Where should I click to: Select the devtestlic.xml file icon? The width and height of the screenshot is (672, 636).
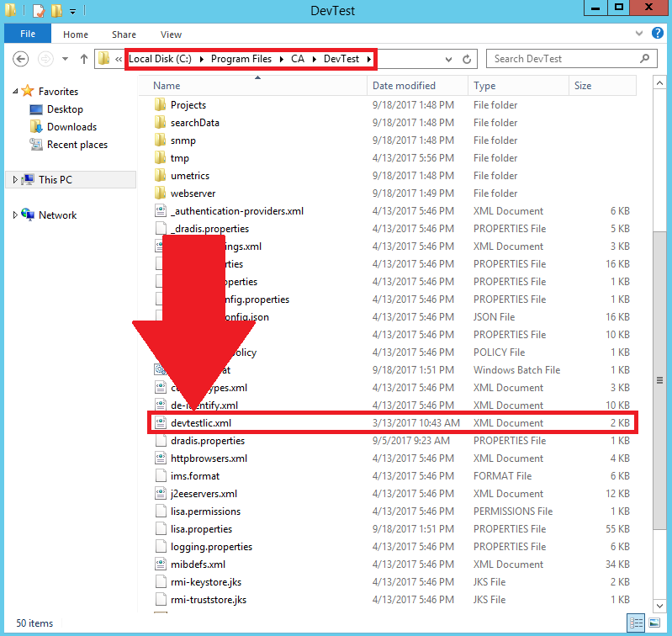pos(161,422)
